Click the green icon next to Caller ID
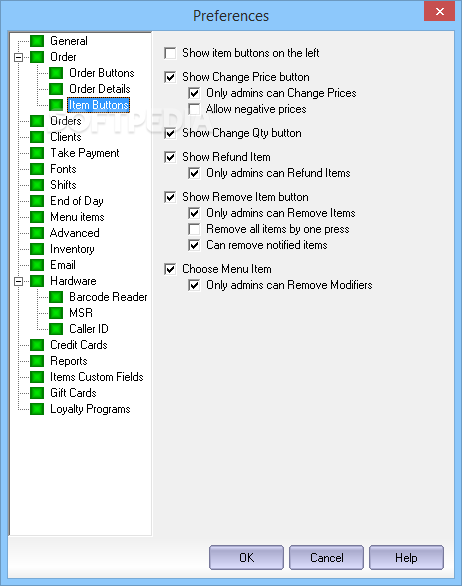 click(56, 329)
